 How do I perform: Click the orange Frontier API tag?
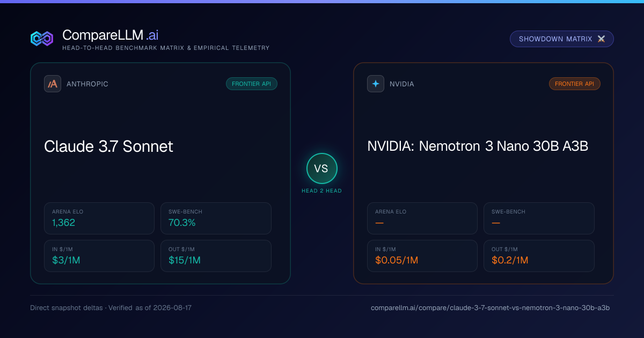575,84
